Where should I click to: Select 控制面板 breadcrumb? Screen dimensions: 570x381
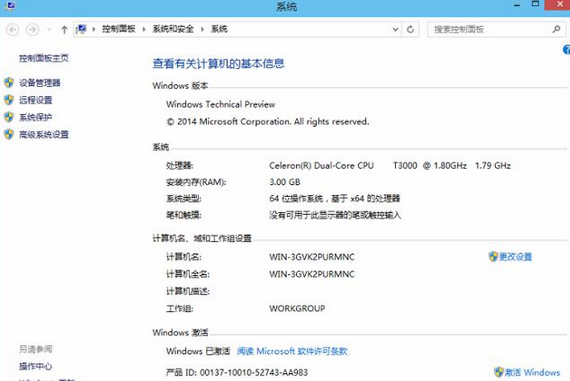point(119,29)
